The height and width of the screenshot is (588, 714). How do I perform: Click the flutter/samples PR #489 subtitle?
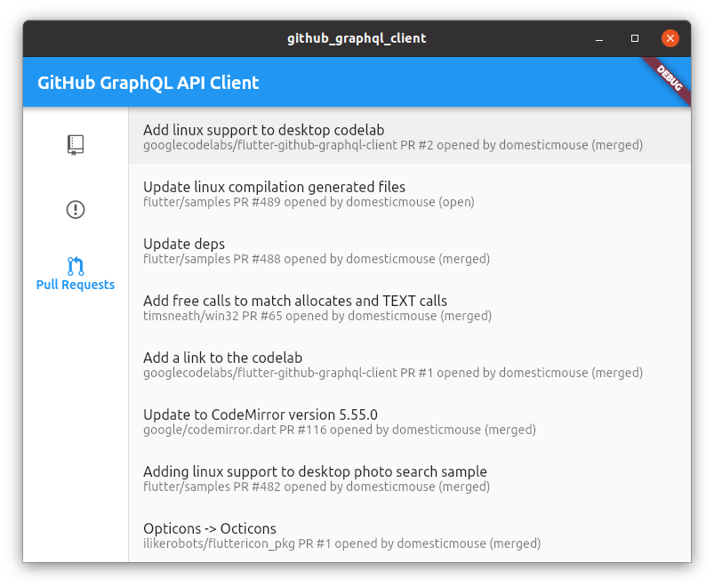pos(309,202)
